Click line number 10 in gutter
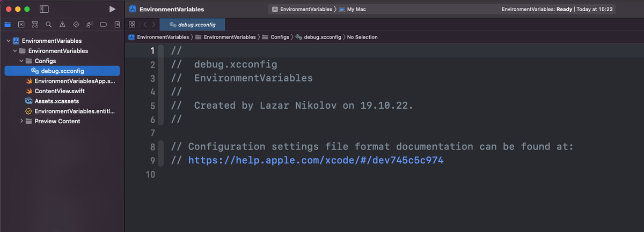This screenshot has width=644, height=232. click(150, 174)
